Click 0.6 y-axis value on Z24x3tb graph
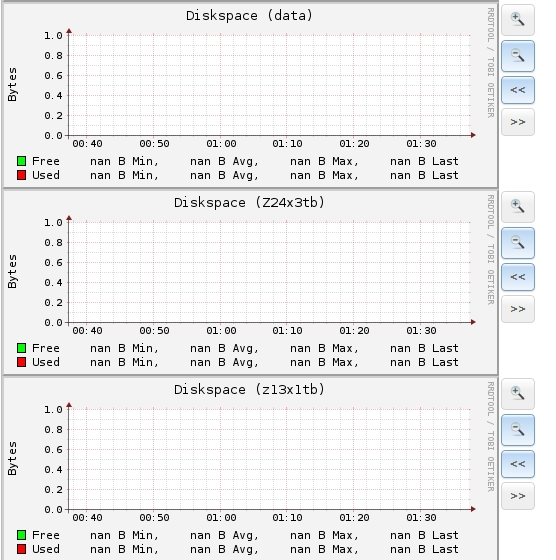 click(x=53, y=263)
